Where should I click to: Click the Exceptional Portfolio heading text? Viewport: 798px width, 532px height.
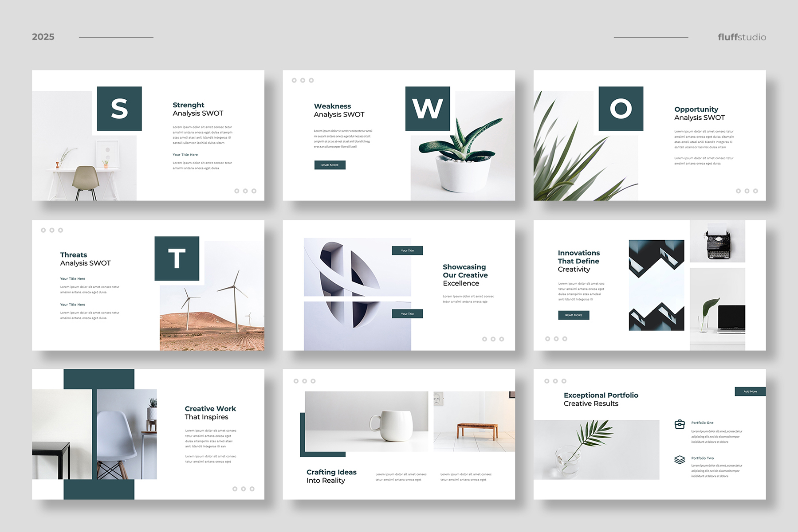tap(601, 395)
